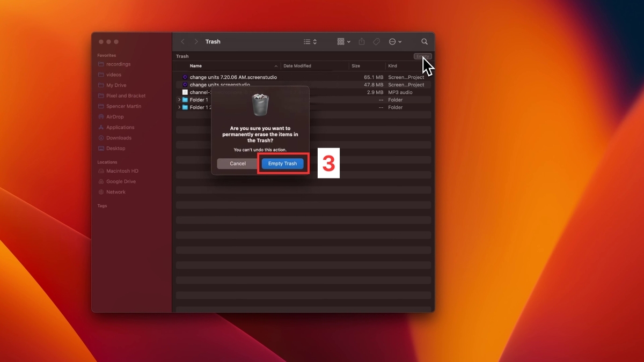The image size is (644, 362).
Task: Expand Folder 1 with its disclosure triangle
Action: click(179, 100)
